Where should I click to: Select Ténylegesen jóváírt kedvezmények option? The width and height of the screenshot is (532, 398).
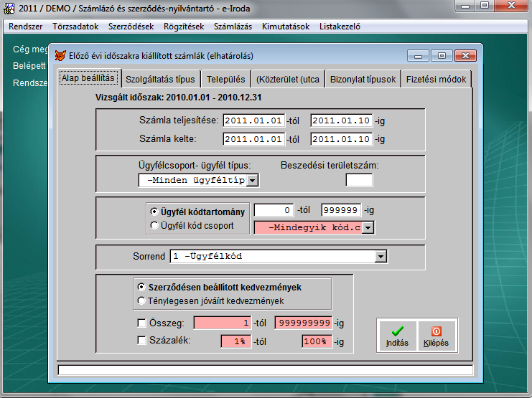click(142, 300)
